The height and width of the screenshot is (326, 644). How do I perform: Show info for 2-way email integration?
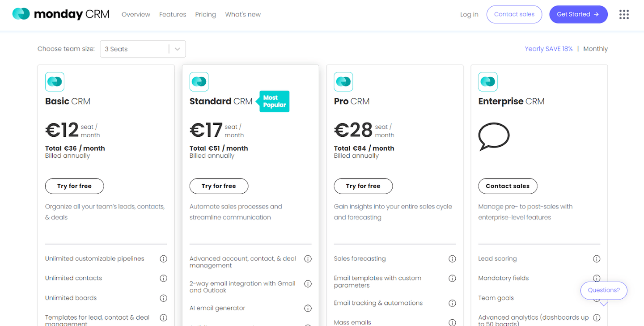point(308,284)
